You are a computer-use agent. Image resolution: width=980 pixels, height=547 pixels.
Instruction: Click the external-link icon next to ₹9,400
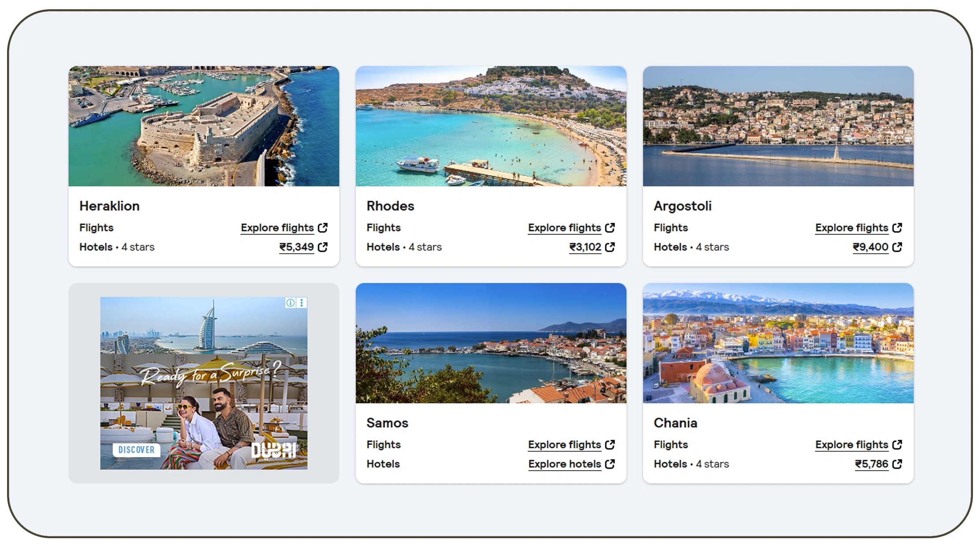coord(897,247)
